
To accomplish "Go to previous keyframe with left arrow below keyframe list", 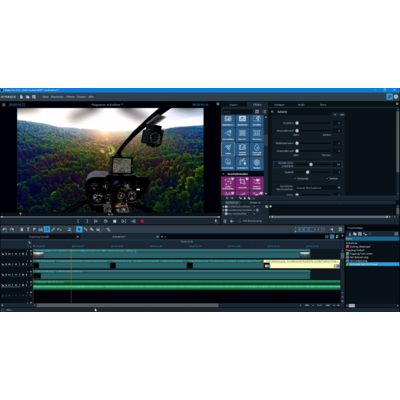I will click(232, 221).
